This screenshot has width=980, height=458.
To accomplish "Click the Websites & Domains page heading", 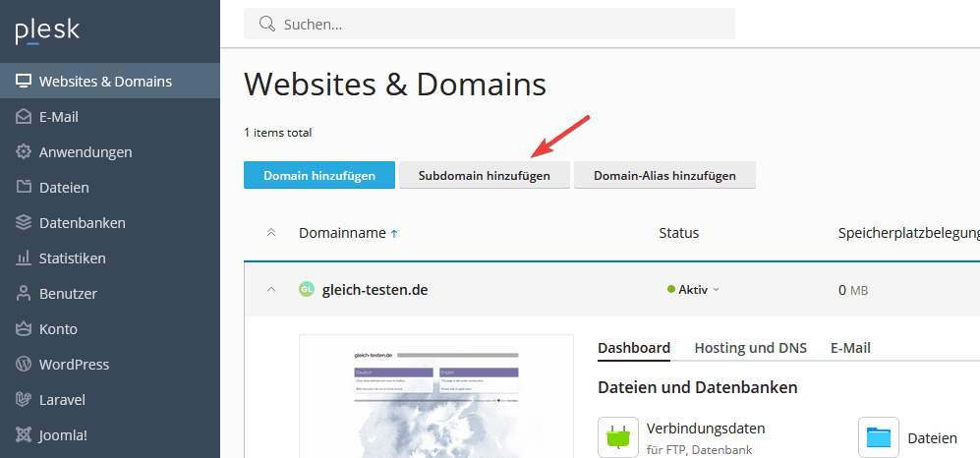I will [395, 85].
